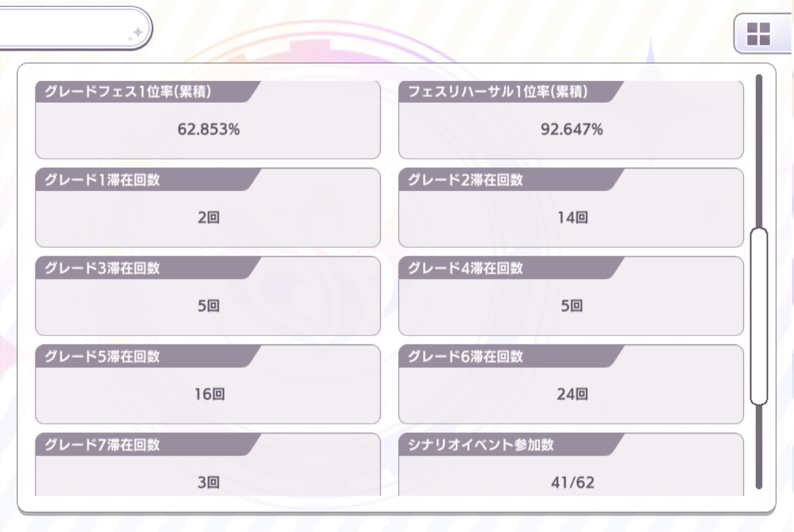
Task: Tap the グレード3滞在回数 card
Action: point(208,296)
